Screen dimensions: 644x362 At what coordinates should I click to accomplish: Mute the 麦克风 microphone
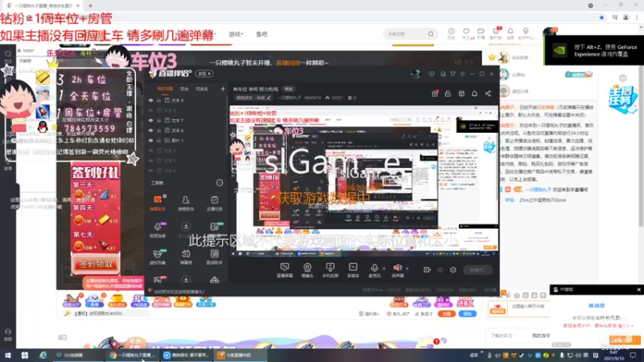pyautogui.click(x=374, y=270)
